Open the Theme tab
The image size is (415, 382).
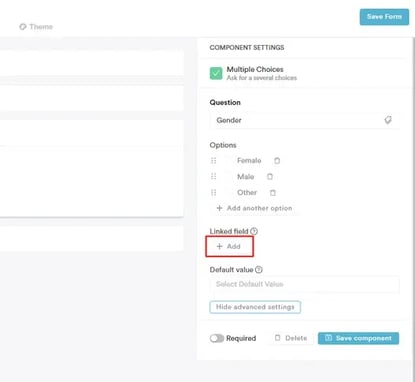click(36, 27)
